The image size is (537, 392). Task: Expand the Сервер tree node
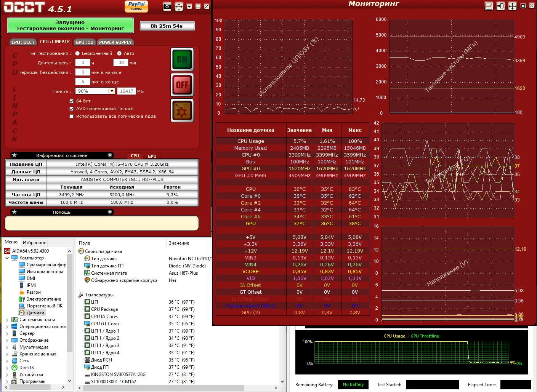[7, 333]
